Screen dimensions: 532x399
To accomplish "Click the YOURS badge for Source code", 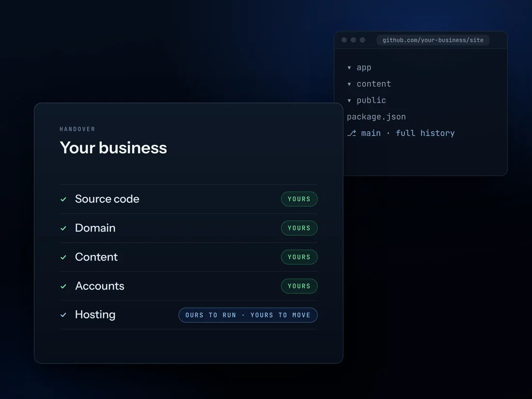I will 299,199.
